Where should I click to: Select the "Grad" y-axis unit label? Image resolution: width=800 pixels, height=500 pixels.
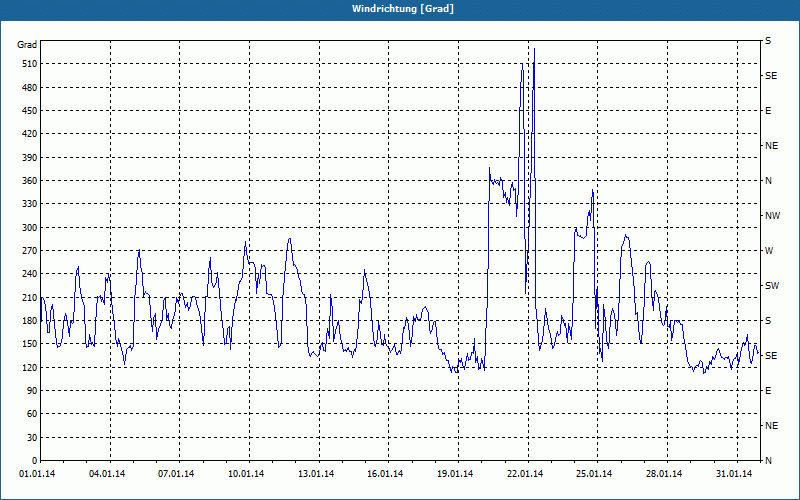tap(27, 45)
